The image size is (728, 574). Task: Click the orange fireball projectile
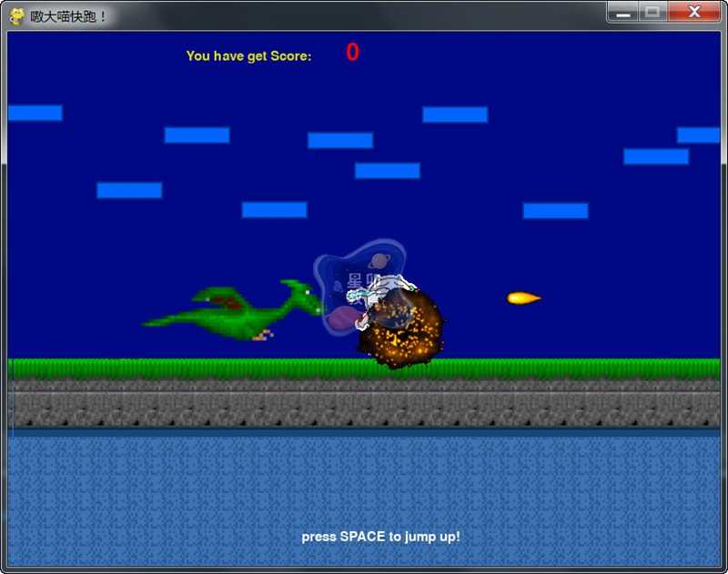pyautogui.click(x=524, y=297)
